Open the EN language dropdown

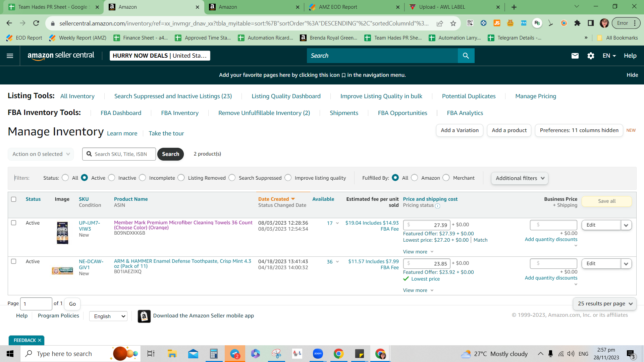[x=609, y=56]
